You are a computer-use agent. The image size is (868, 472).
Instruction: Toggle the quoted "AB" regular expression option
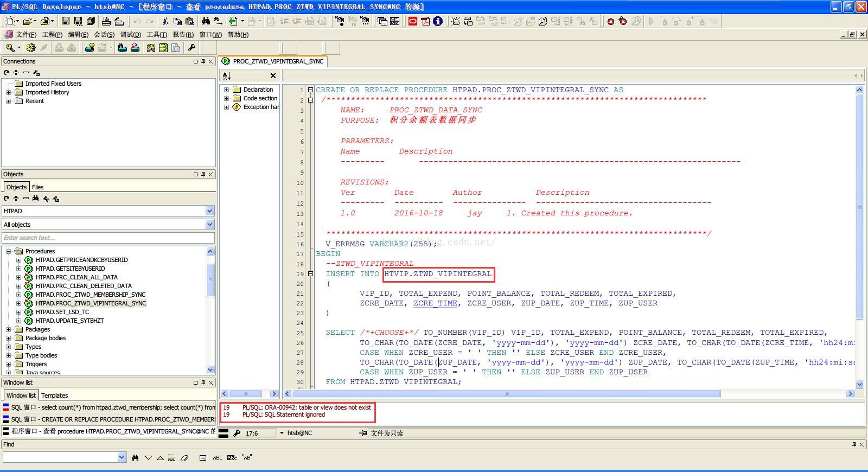(x=247, y=458)
